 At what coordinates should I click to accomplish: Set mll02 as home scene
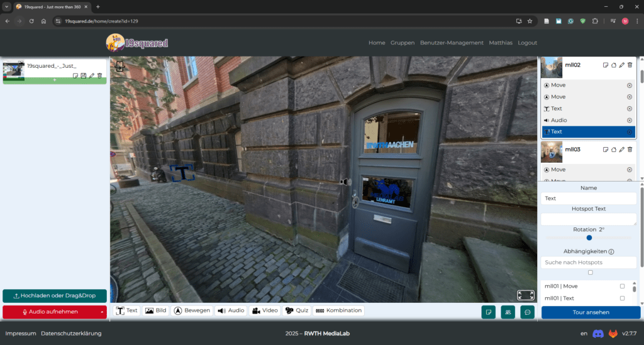coord(613,65)
